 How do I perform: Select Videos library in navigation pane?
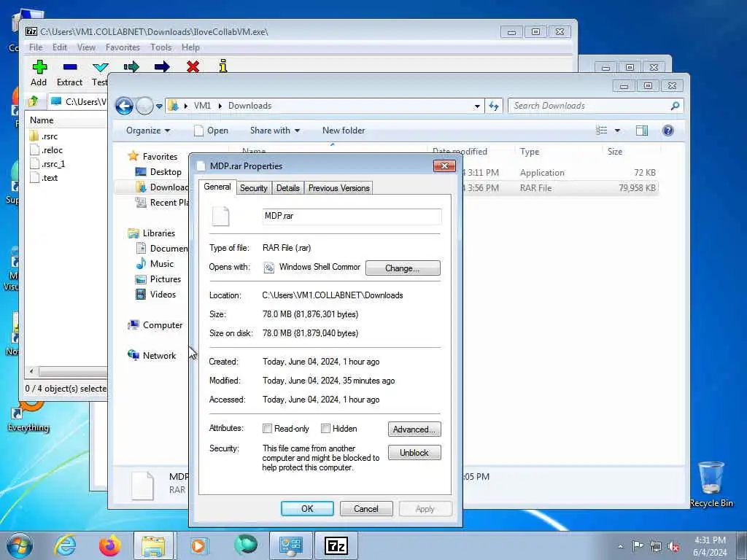coord(156,295)
